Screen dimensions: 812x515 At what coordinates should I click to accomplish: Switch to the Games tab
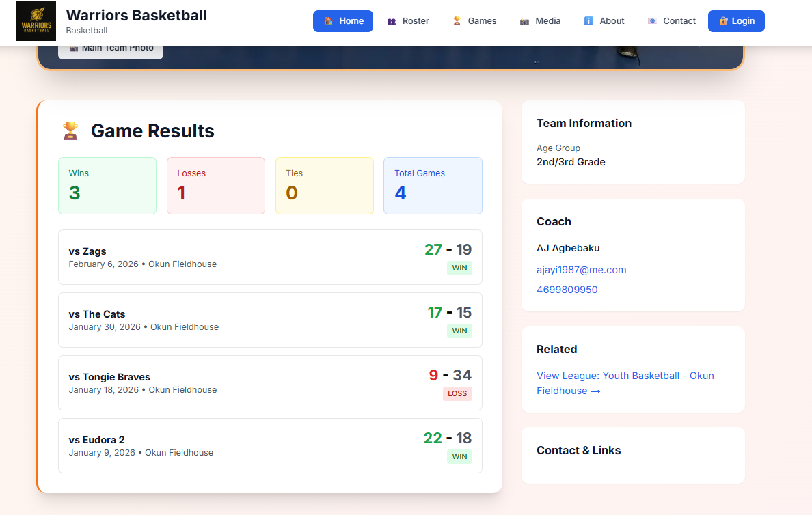(x=474, y=21)
